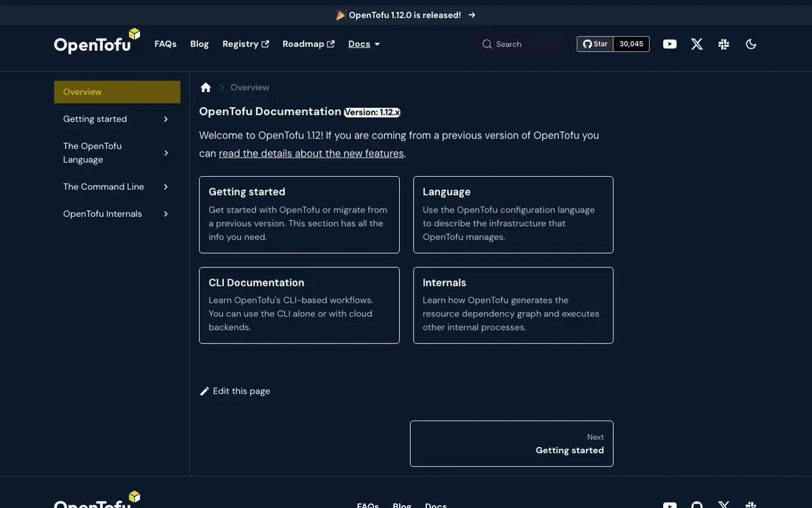Toggle dark mode moon icon
This screenshot has width=812, height=508.
751,44
